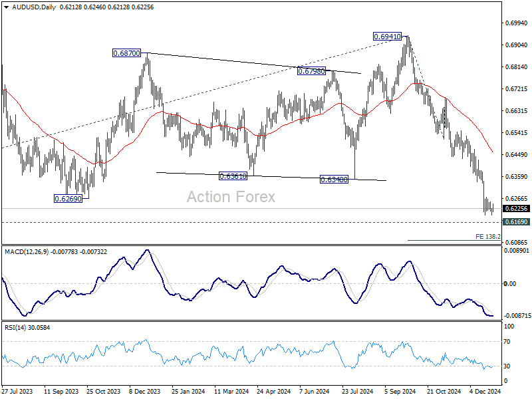Click MACD scale value 0.008901

pos(517,251)
